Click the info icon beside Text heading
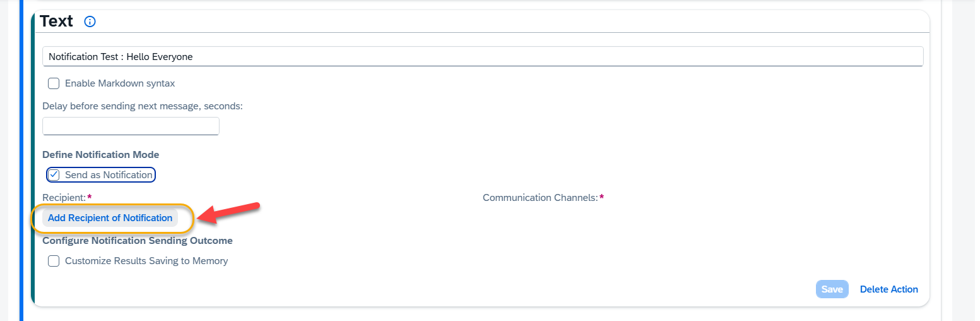Image resolution: width=980 pixels, height=321 pixels. coord(90,22)
